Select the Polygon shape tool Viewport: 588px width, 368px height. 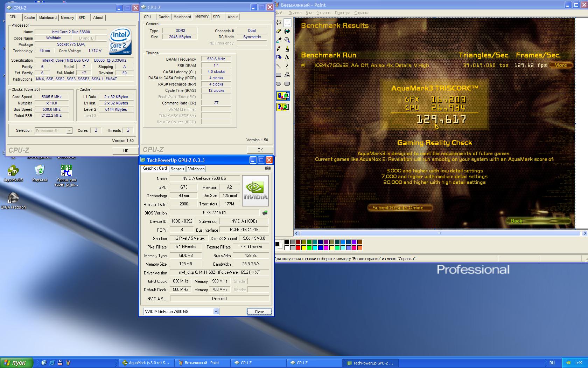click(x=287, y=75)
